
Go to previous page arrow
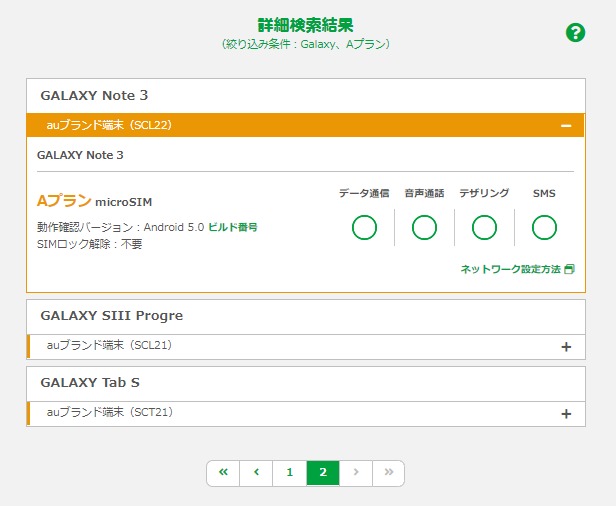(256, 473)
